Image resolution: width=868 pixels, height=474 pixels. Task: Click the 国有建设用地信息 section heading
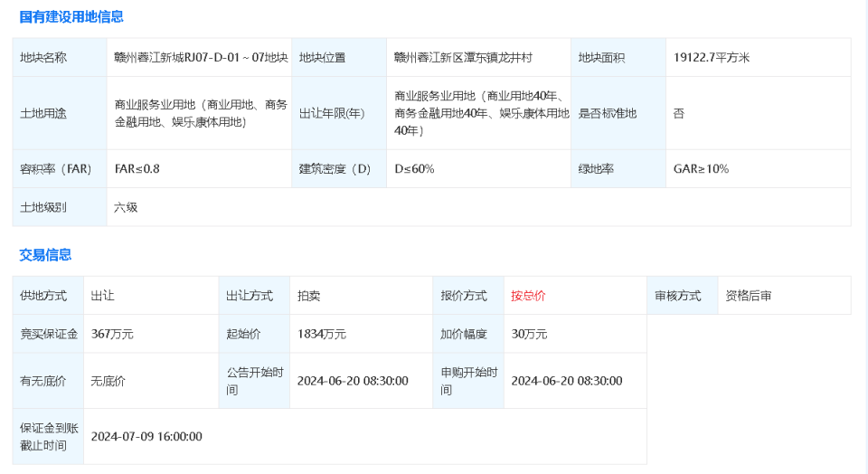71,17
